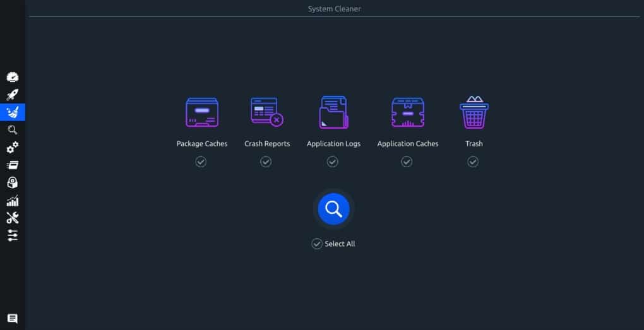Open the Processes icon in sidebar
644x330 pixels.
pos(13,165)
